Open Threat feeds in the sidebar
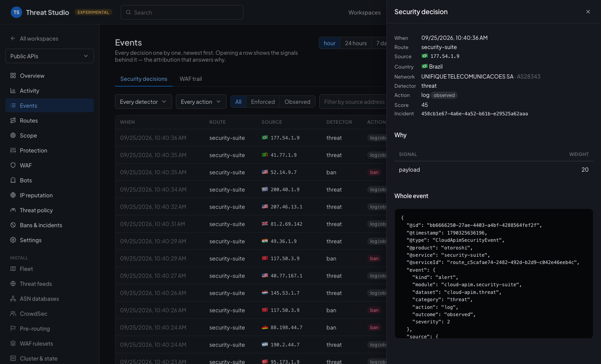Image resolution: width=601 pixels, height=364 pixels. pyautogui.click(x=49, y=284)
